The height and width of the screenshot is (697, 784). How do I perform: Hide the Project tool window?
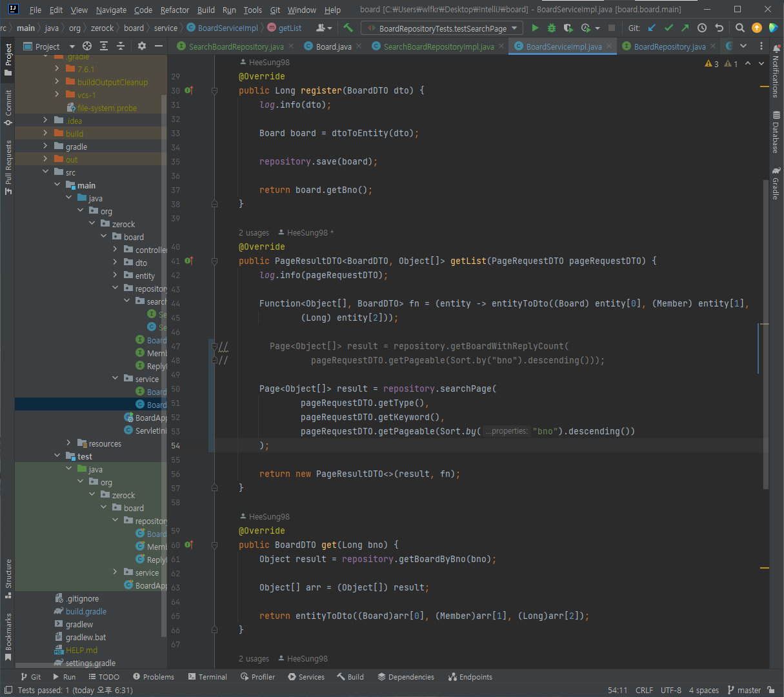click(x=159, y=46)
